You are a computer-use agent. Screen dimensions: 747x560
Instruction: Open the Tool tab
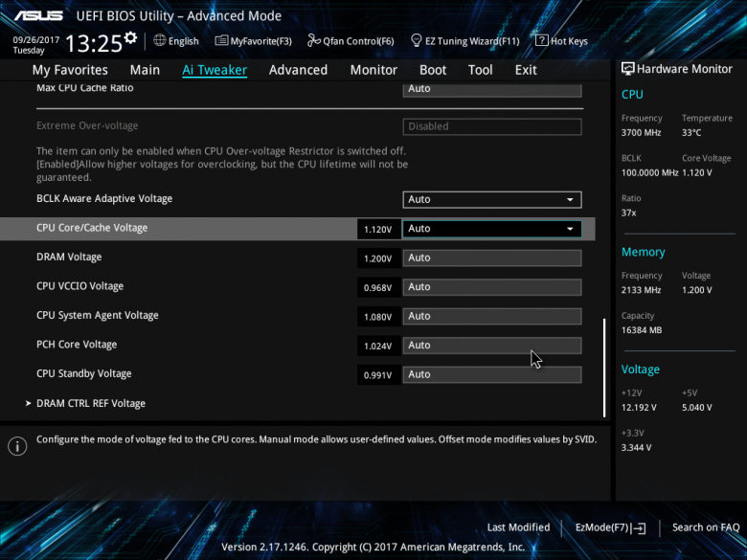pyautogui.click(x=480, y=70)
